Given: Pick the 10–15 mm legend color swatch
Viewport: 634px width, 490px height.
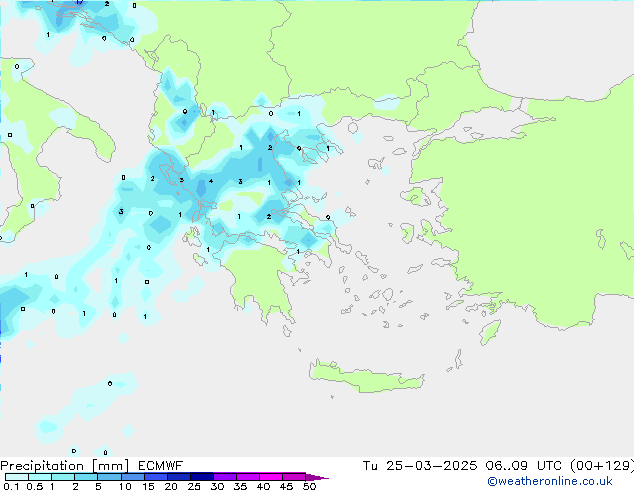Looking at the screenshot, I should (132, 477).
